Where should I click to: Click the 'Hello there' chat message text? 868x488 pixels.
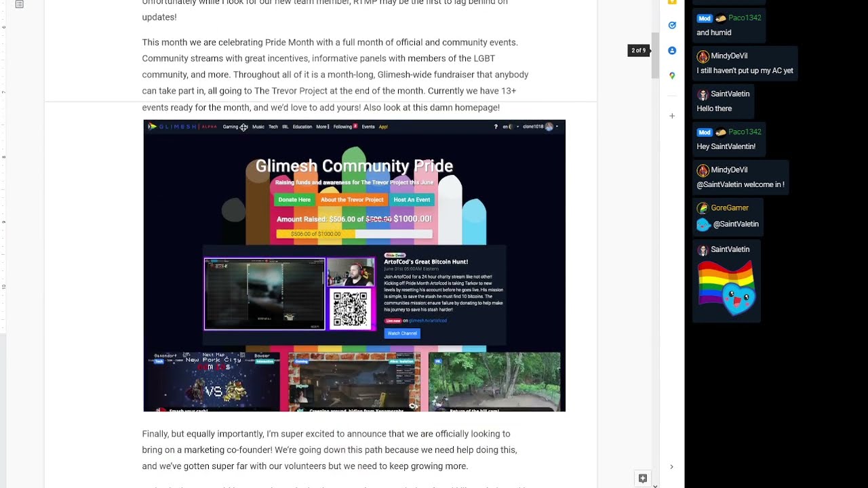point(714,108)
